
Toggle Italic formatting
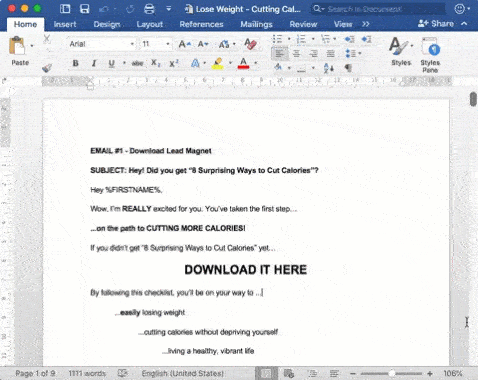(x=94, y=63)
